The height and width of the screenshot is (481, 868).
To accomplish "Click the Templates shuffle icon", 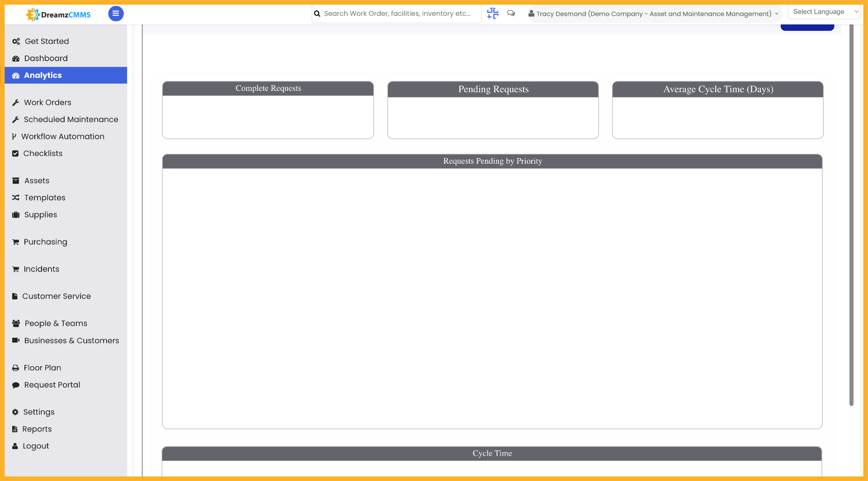I will point(16,198).
